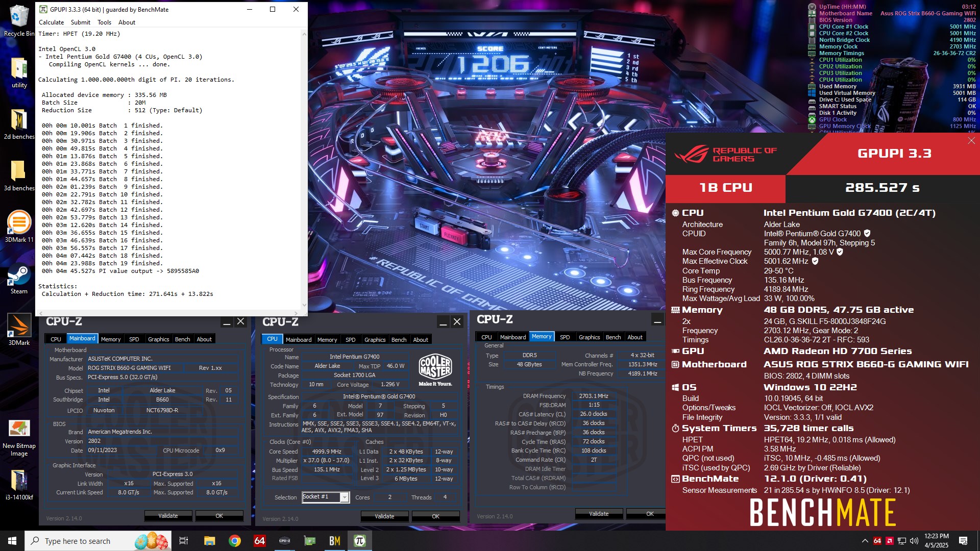Image resolution: width=980 pixels, height=551 pixels.
Task: Open Graphics tab in processor CPU-Z window
Action: 375,340
